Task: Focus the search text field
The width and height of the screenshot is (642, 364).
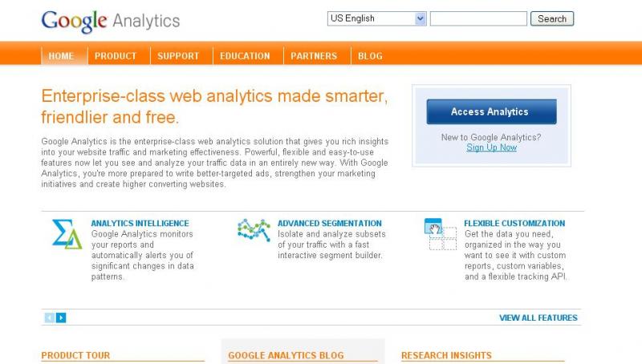Action: tap(478, 18)
